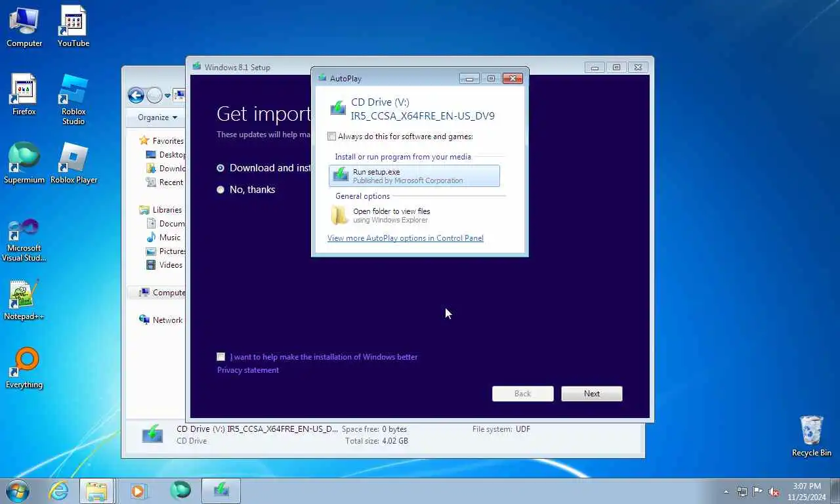Open the network tray icon
Viewport: 840px width, 504px height.
pos(742,492)
